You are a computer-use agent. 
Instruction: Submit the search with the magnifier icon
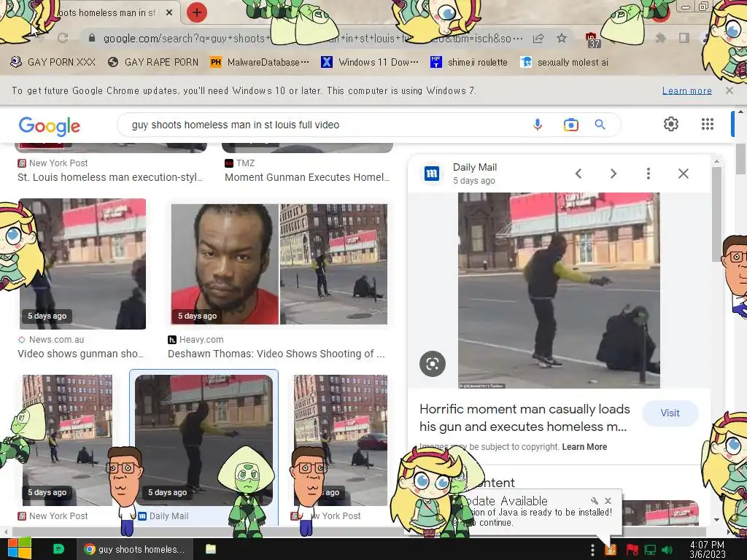click(600, 125)
